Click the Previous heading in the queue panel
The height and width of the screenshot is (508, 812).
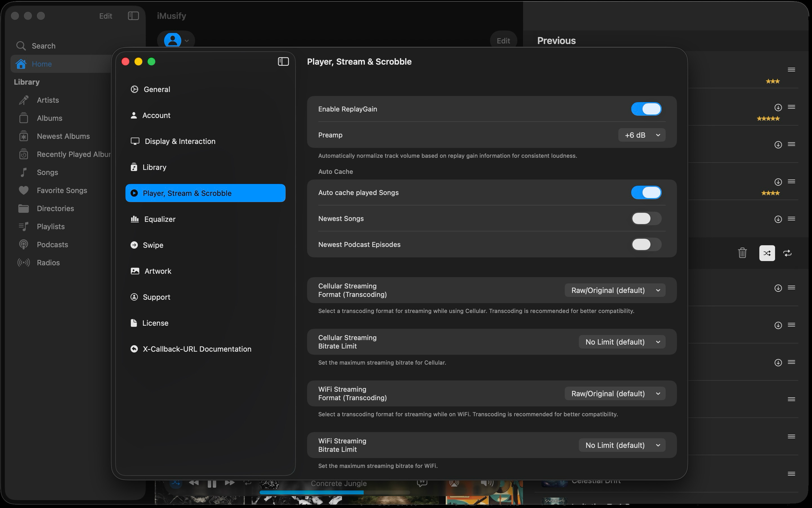point(556,41)
